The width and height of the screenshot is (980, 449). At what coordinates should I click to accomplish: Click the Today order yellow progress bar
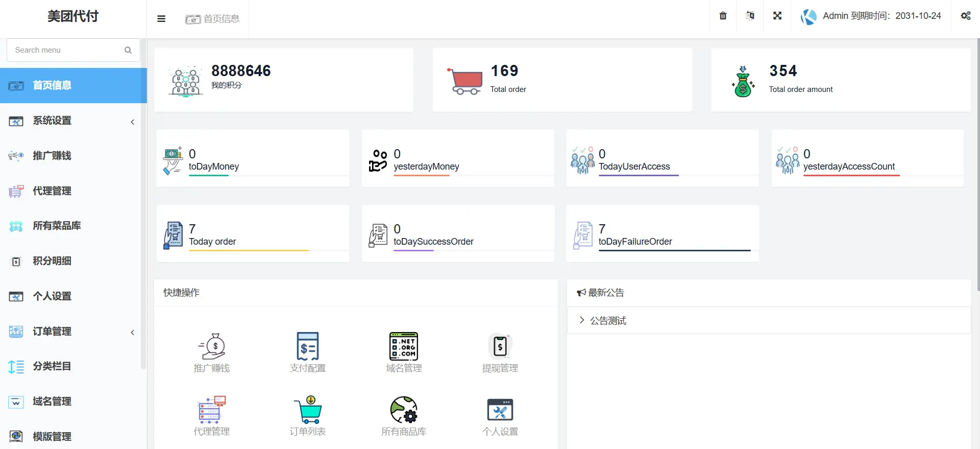tap(249, 250)
